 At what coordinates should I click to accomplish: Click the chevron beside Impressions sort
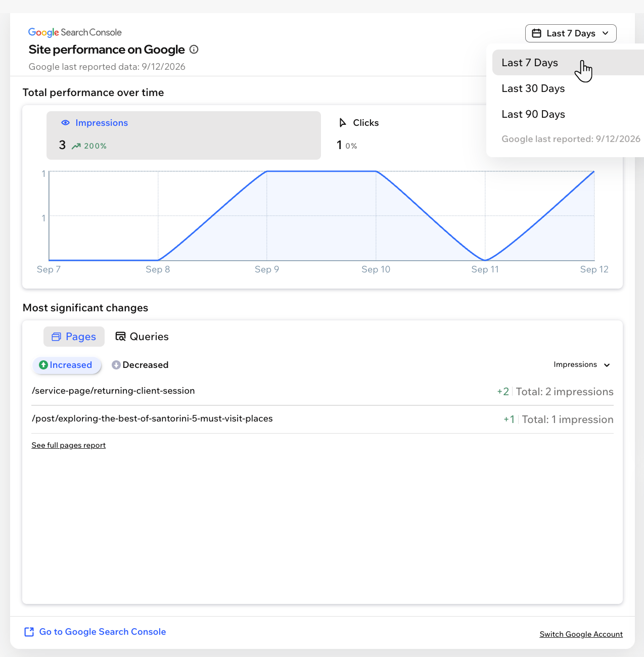tap(607, 365)
